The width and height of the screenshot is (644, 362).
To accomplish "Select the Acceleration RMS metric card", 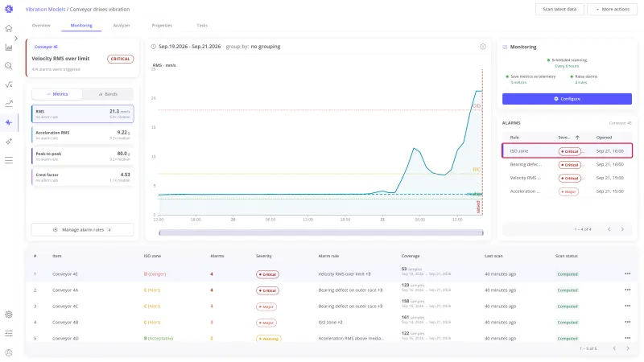I will pos(83,135).
